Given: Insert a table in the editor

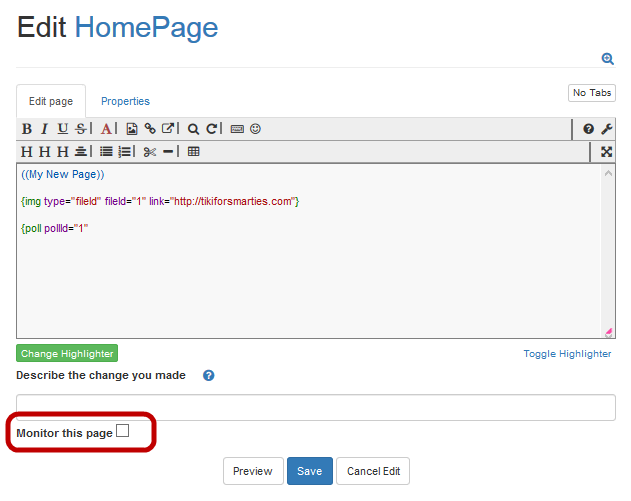Looking at the screenshot, I should [194, 152].
